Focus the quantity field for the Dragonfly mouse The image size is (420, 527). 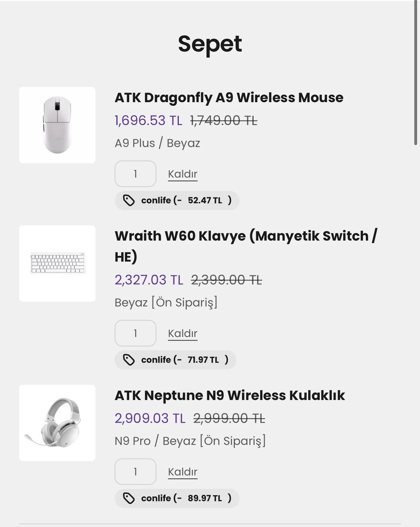point(136,174)
